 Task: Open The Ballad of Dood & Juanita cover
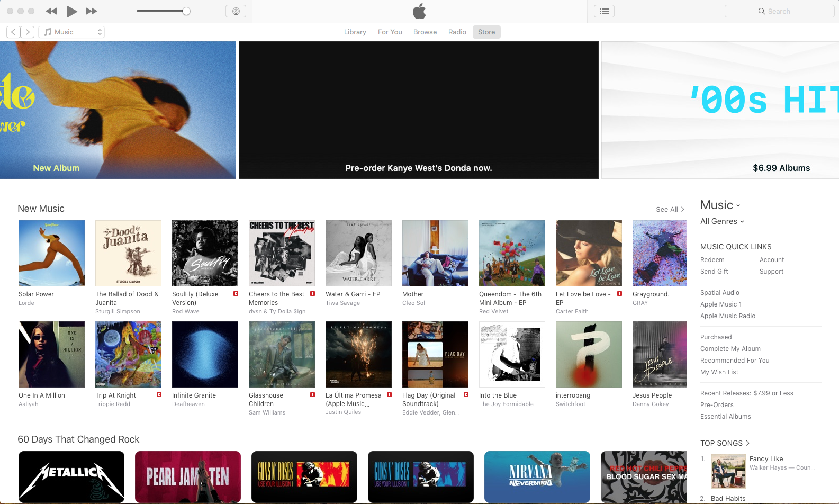[128, 253]
